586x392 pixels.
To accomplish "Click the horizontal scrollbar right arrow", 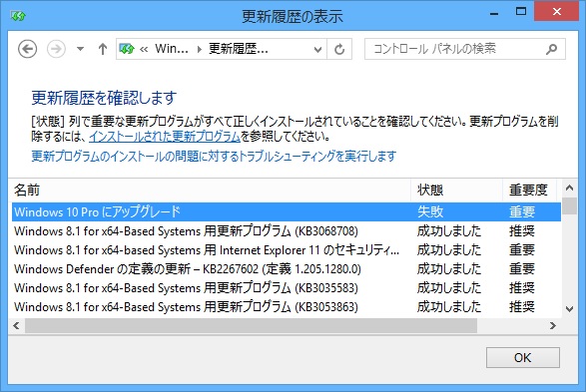I will click(x=553, y=326).
